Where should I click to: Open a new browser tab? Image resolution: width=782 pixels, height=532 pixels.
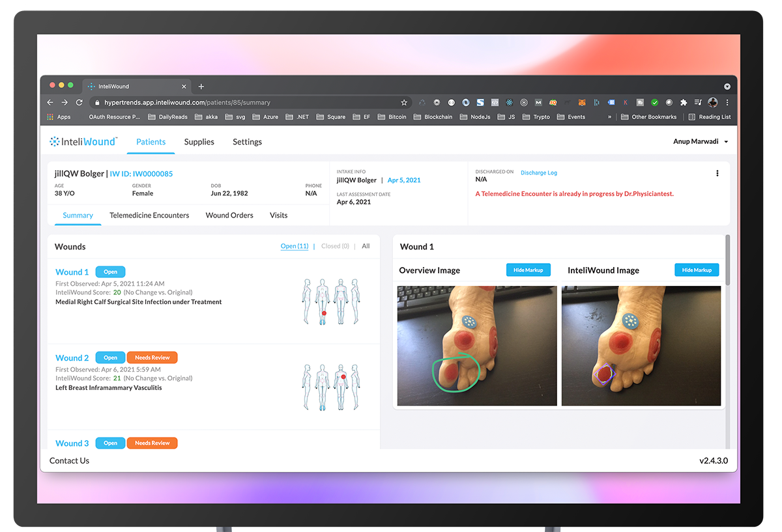[201, 87]
